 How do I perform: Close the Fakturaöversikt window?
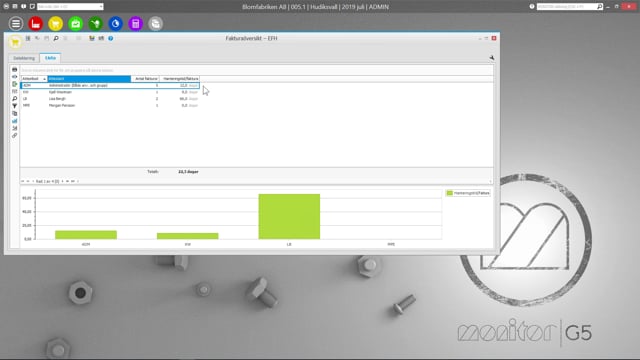pos(494,38)
